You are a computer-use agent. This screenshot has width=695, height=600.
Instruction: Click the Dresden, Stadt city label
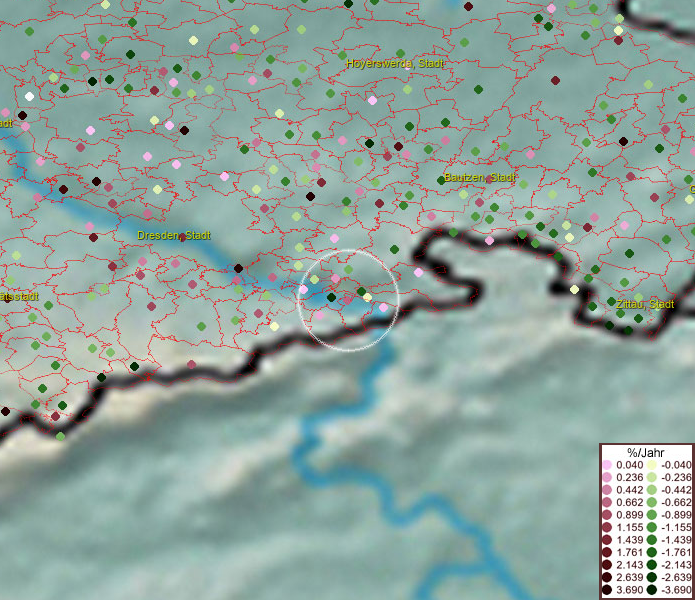pos(173,236)
